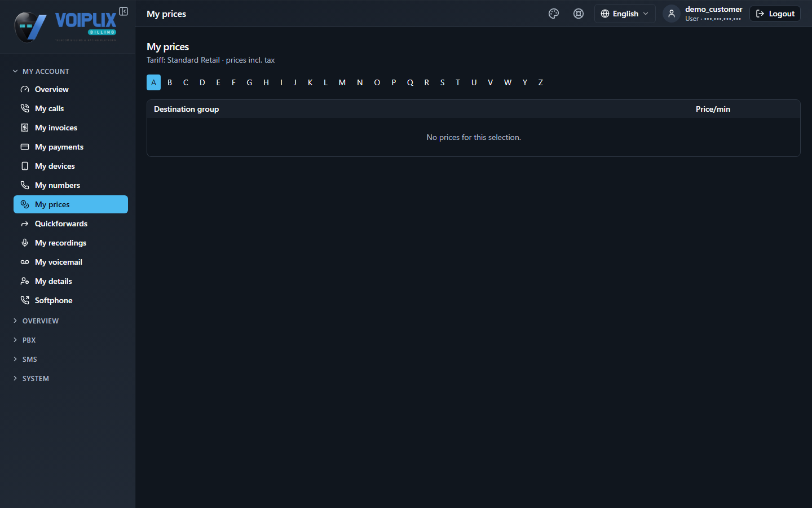Click the Price/min column header
Viewport: 812px width, 508px height.
tap(713, 109)
